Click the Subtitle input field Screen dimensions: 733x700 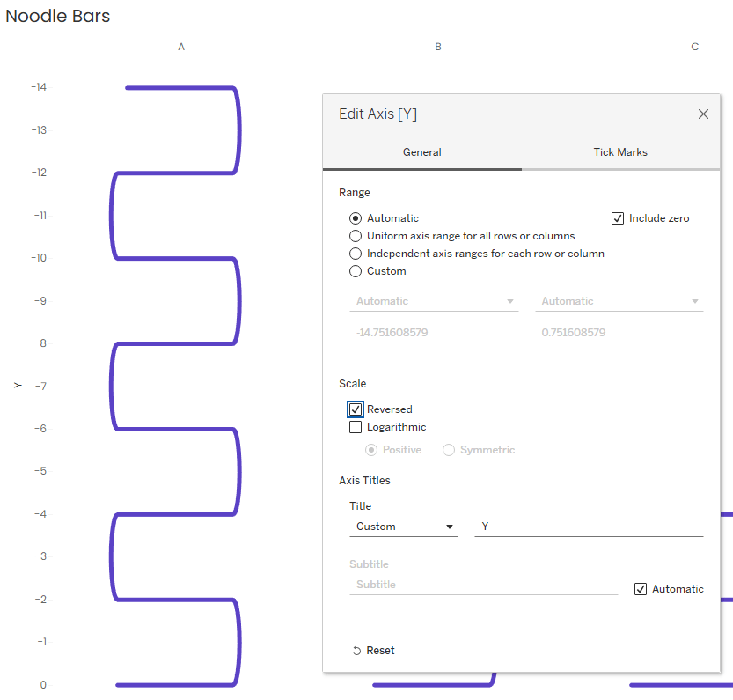[x=483, y=585]
